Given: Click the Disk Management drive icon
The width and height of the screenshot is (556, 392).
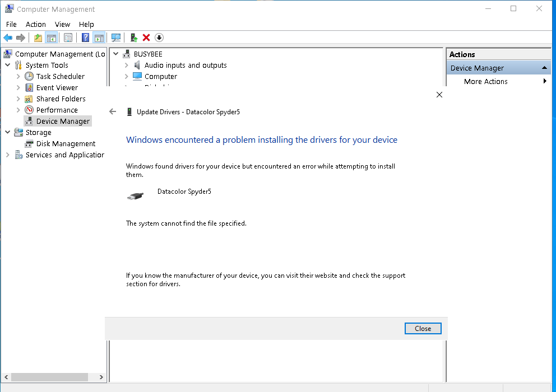Looking at the screenshot, I should [x=29, y=143].
